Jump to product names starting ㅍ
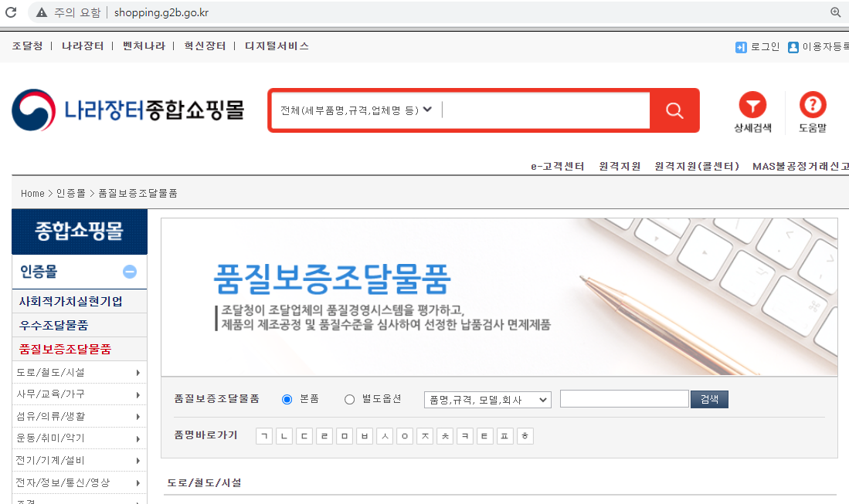 [x=505, y=436]
